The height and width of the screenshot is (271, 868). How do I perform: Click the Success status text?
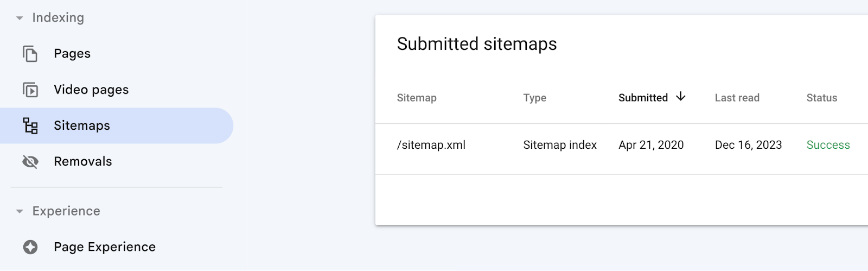coord(828,145)
